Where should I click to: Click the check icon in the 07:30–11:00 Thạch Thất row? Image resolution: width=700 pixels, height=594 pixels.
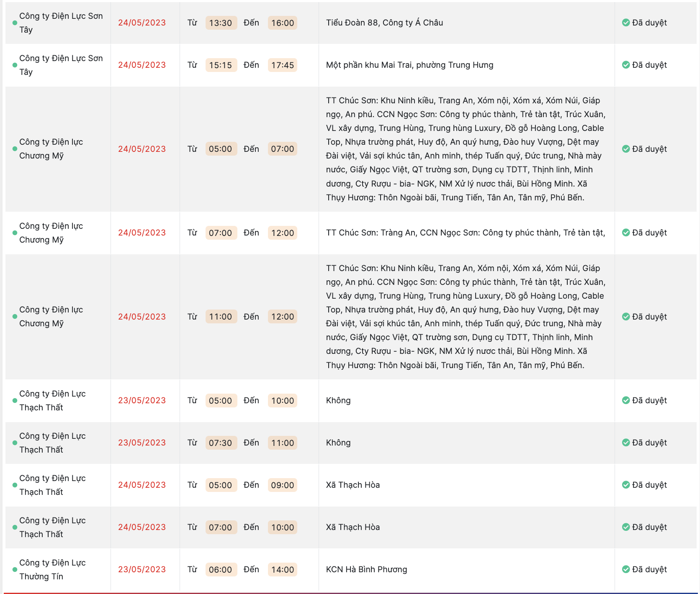click(x=626, y=443)
